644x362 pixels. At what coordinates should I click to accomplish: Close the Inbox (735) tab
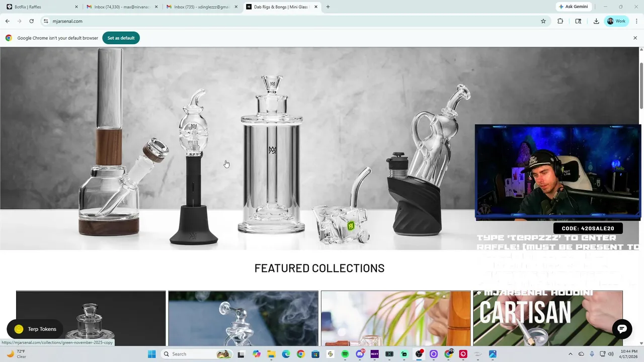coord(236,7)
